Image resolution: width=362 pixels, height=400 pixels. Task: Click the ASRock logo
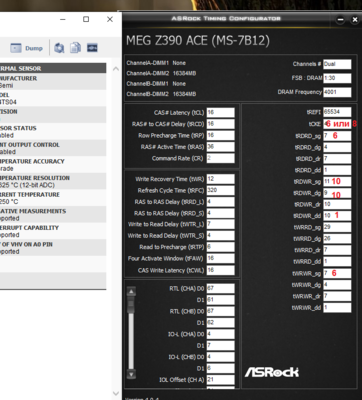click(272, 372)
